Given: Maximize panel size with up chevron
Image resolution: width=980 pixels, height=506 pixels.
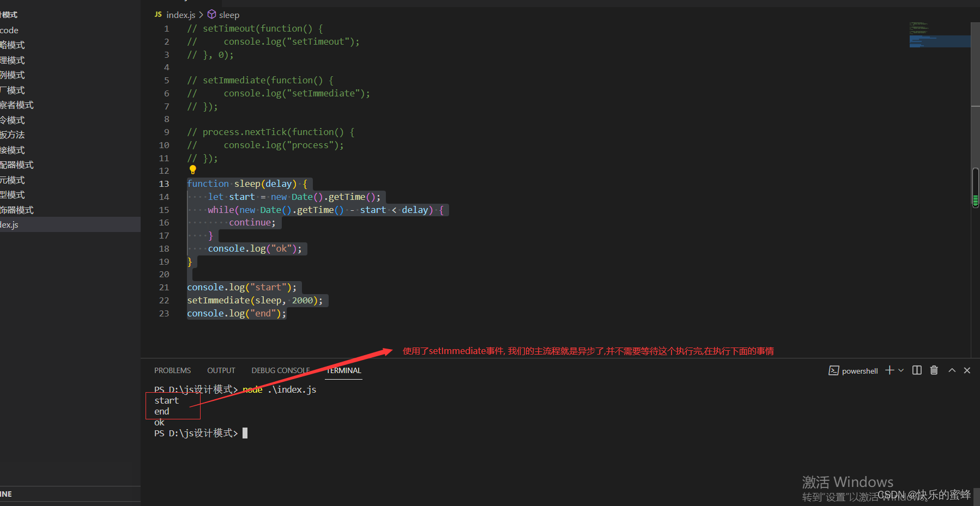Looking at the screenshot, I should pos(952,370).
